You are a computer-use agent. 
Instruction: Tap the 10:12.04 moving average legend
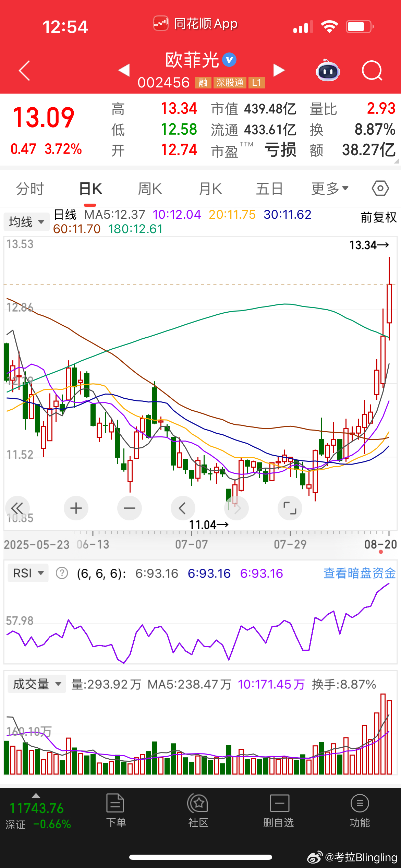(x=177, y=215)
